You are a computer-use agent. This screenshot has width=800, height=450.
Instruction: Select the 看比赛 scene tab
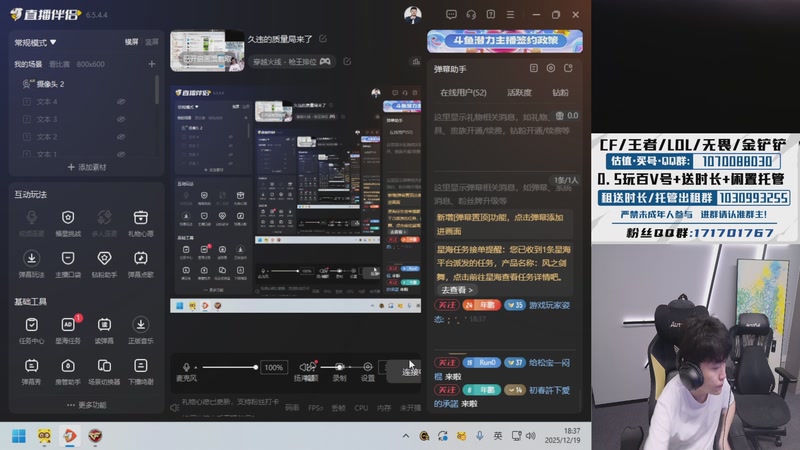59,64
